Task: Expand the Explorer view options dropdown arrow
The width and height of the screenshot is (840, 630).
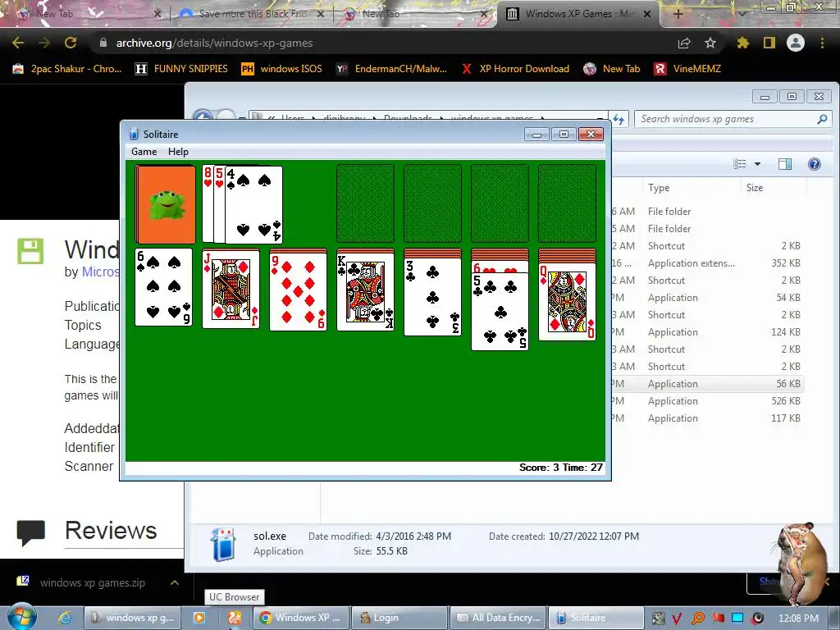Action: 757,164
